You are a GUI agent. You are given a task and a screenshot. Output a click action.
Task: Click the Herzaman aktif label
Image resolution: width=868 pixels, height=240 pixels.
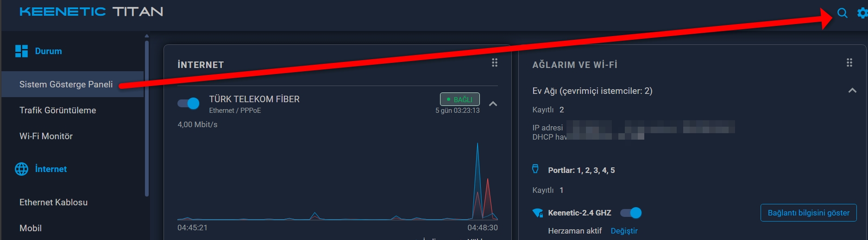point(575,231)
